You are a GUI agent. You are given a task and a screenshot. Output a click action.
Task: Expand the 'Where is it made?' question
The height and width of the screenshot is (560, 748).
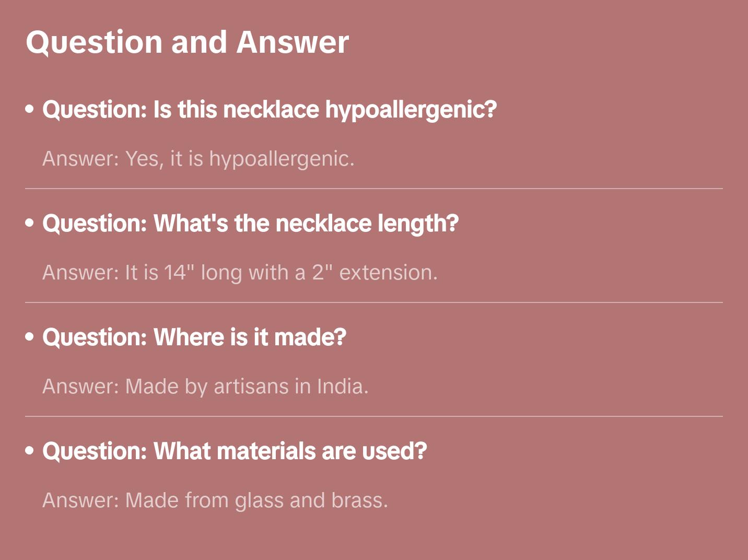[x=194, y=337]
